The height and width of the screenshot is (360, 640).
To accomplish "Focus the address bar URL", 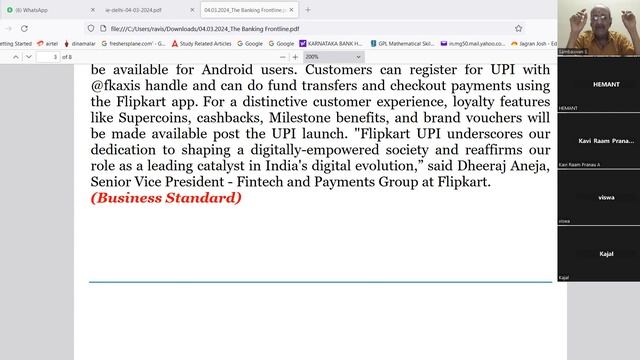I will [x=205, y=29].
